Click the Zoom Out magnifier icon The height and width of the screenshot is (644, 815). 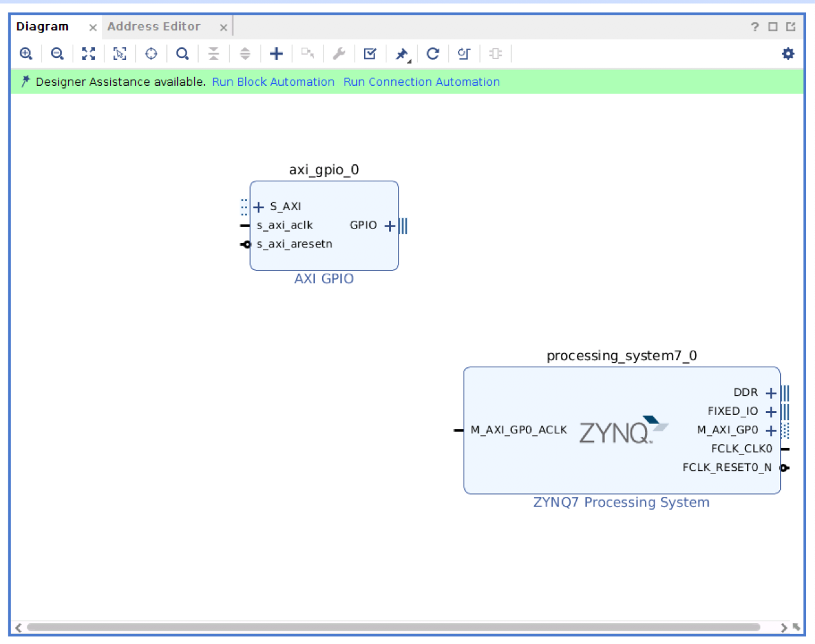[x=57, y=53]
